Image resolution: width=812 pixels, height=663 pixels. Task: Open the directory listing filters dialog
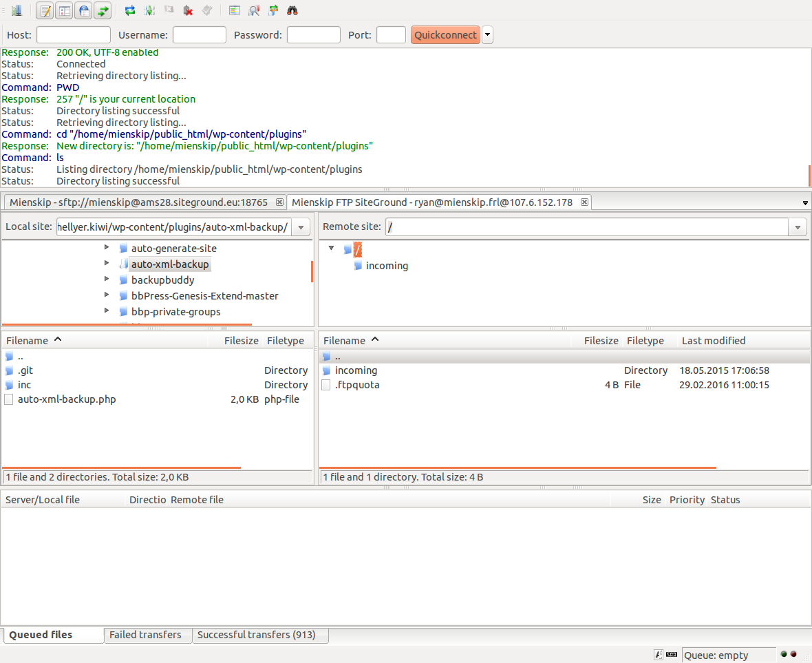pos(235,10)
